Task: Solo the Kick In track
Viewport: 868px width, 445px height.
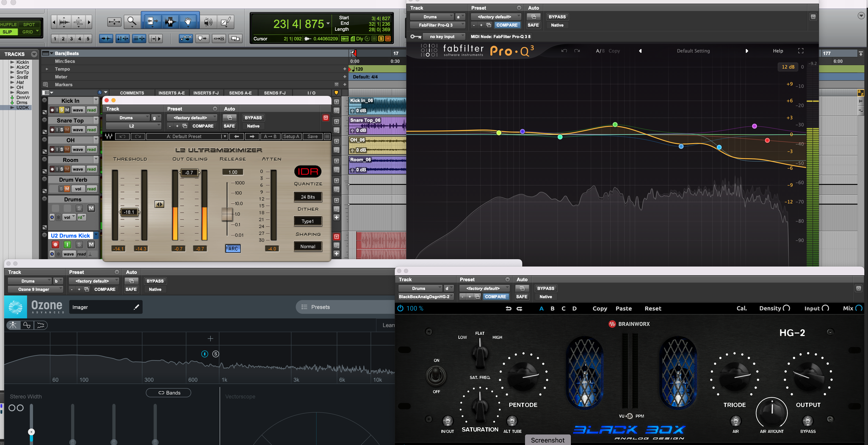Action: (x=62, y=110)
